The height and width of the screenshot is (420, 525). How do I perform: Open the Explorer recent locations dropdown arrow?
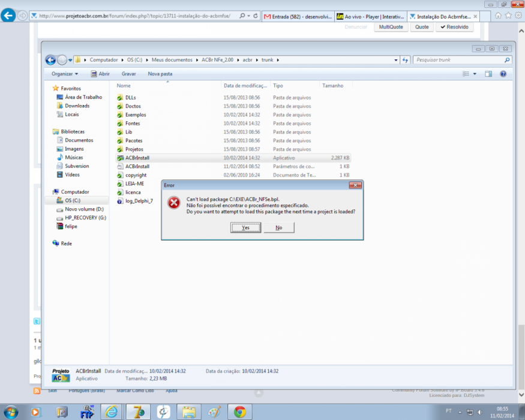tap(70, 60)
